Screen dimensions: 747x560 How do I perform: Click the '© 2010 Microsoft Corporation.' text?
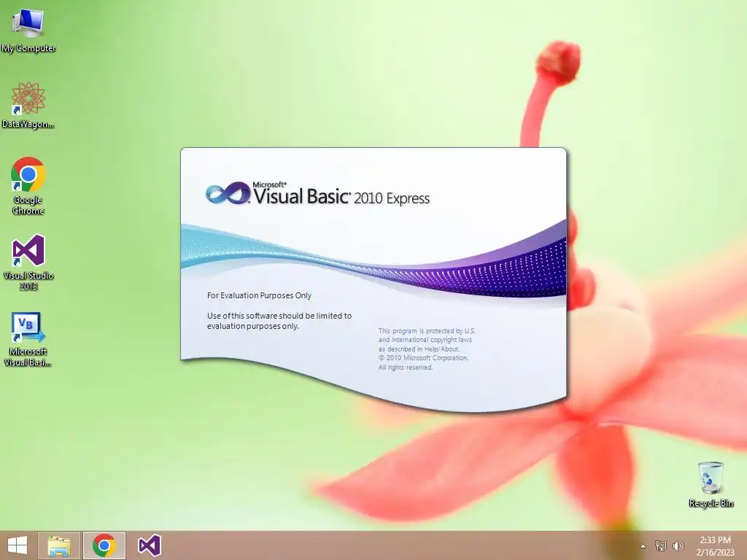(423, 357)
